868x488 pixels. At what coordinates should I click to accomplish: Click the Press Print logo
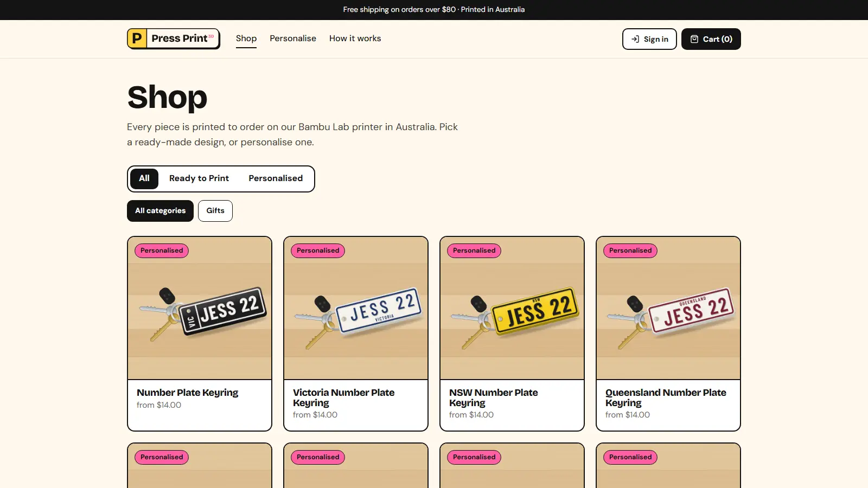coord(174,38)
